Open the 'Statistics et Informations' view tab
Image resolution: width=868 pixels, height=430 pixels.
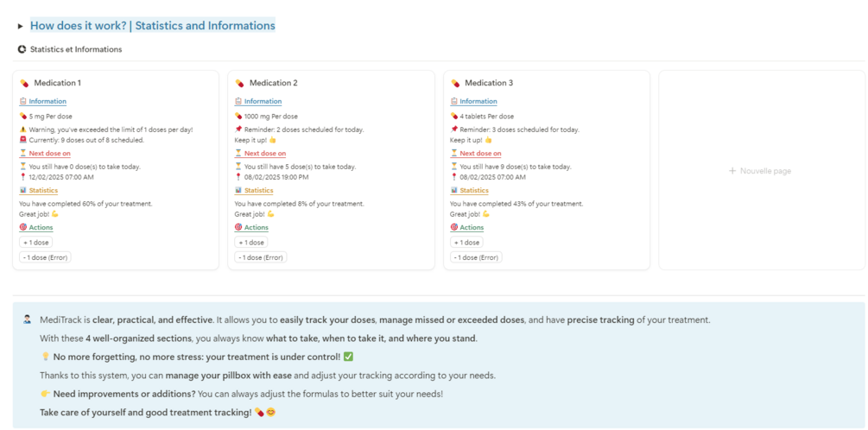click(x=76, y=49)
